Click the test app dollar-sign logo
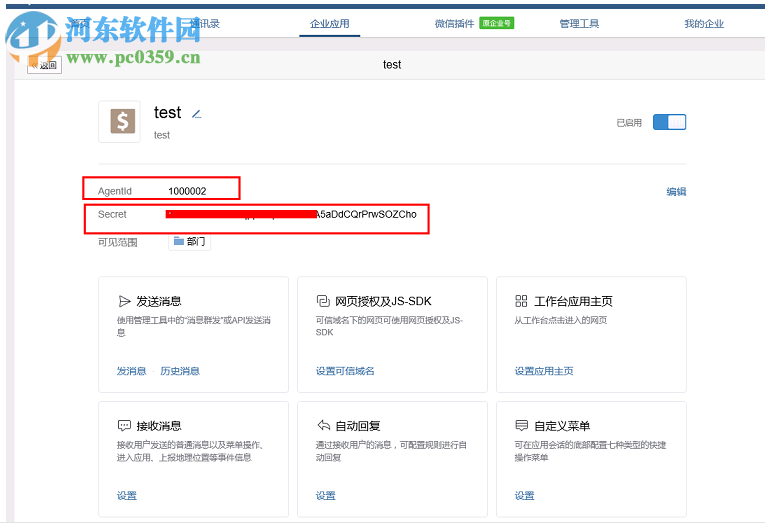The image size is (765, 523). (x=120, y=121)
